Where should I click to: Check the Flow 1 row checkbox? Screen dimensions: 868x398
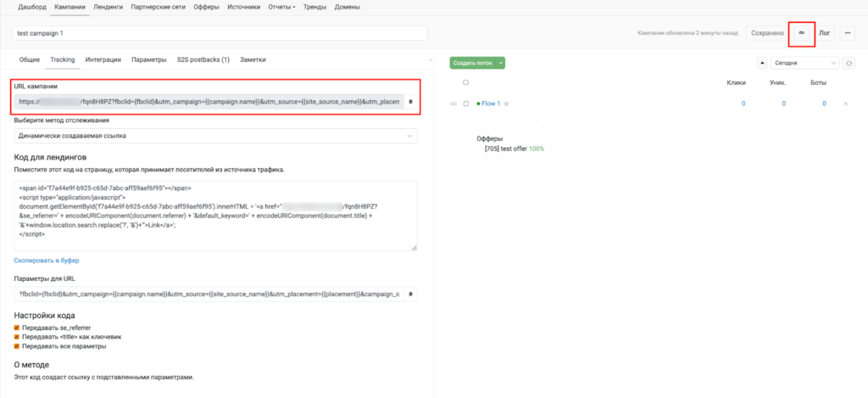(465, 104)
